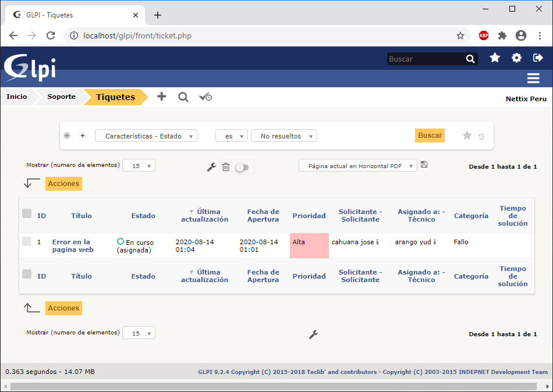Click the logout icon in header

(x=538, y=58)
